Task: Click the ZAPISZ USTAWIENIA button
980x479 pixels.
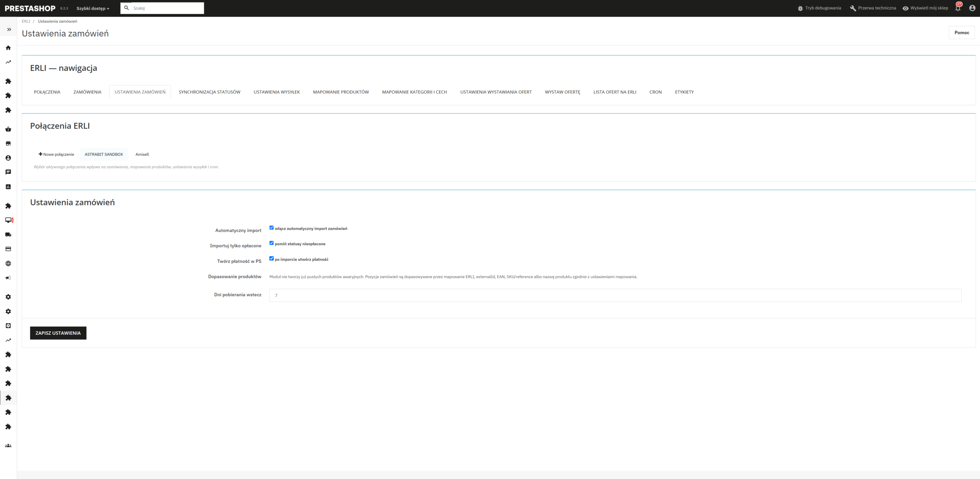Action: tap(58, 333)
